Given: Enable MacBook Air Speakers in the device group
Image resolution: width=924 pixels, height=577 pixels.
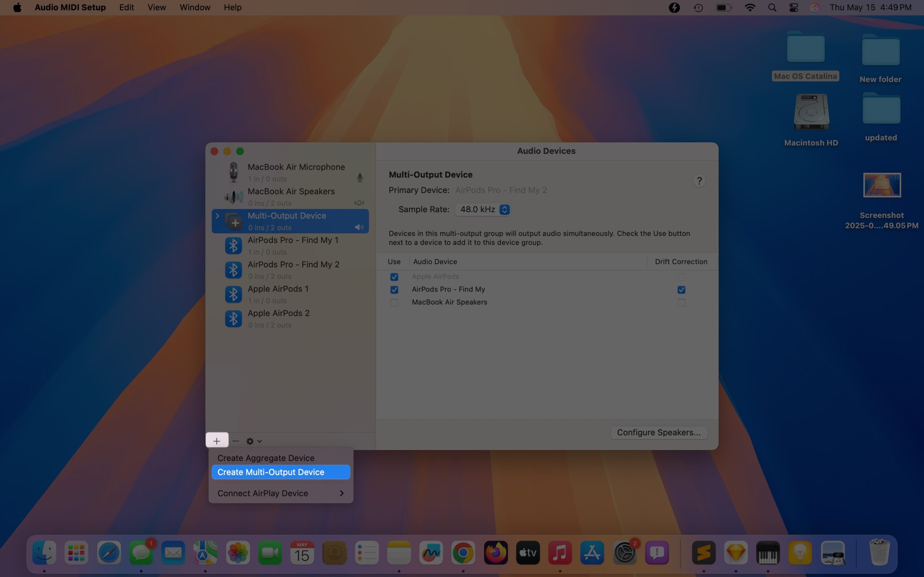Looking at the screenshot, I should point(394,303).
